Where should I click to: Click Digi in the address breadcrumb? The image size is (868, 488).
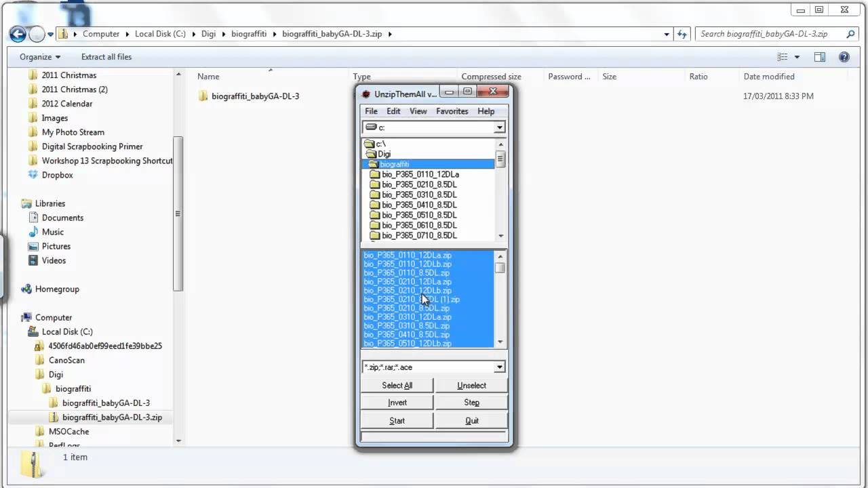tap(208, 34)
